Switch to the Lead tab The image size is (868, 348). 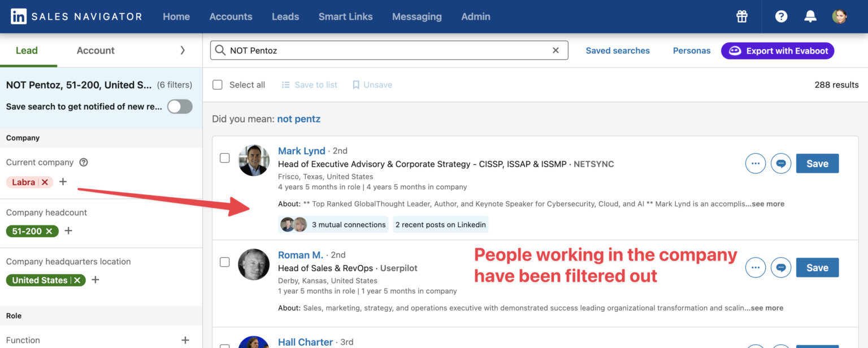[x=27, y=50]
